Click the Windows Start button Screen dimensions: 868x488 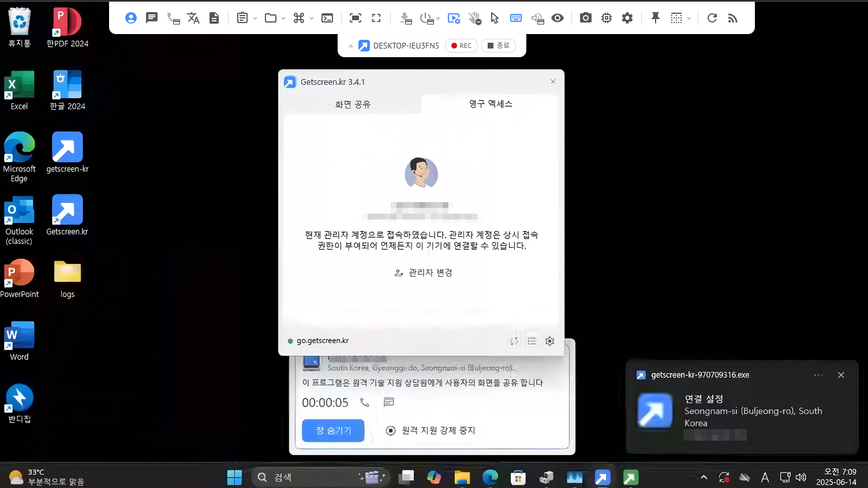(x=234, y=477)
